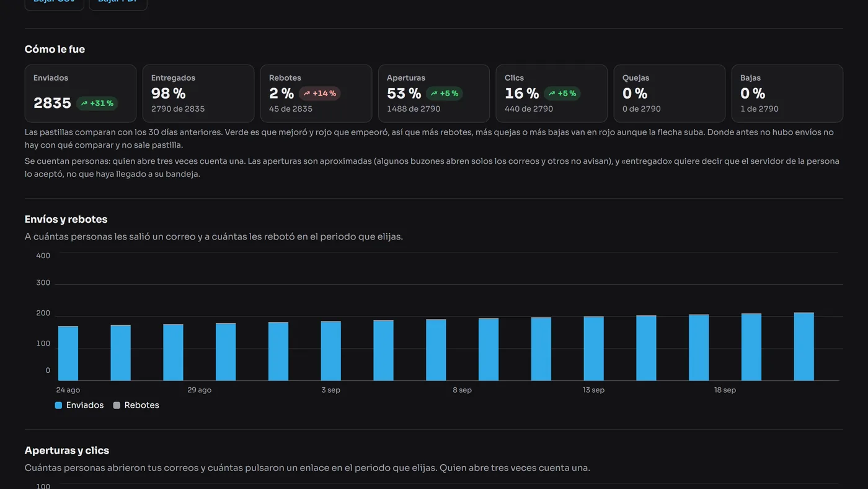Click the "18 sep" date axis label

725,390
